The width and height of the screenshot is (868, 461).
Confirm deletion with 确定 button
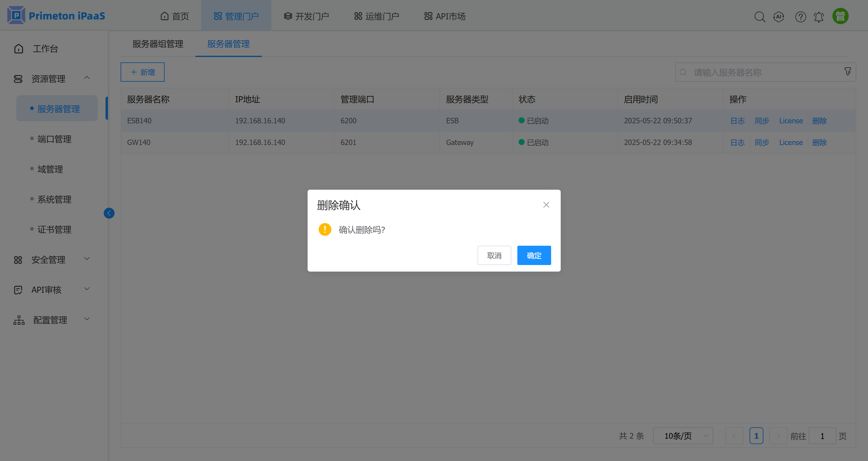pos(534,255)
